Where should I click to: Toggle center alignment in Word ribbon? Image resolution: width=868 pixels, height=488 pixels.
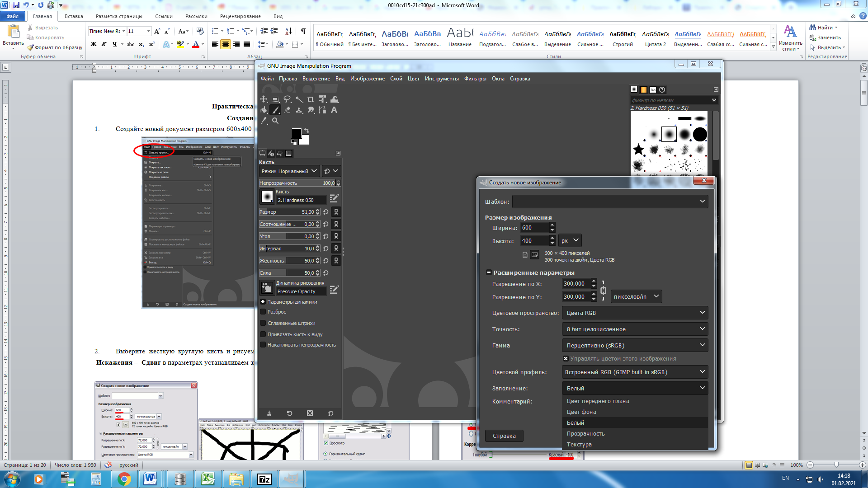point(225,44)
